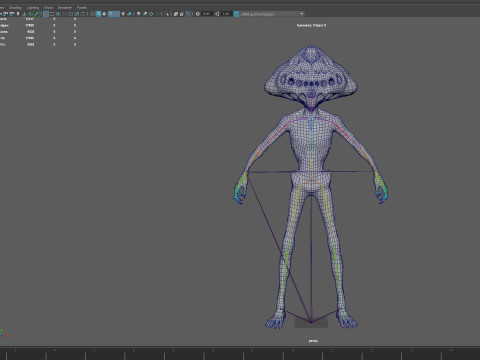
Task: Switch the viewport to Wireframe shading
Action: tap(92, 14)
